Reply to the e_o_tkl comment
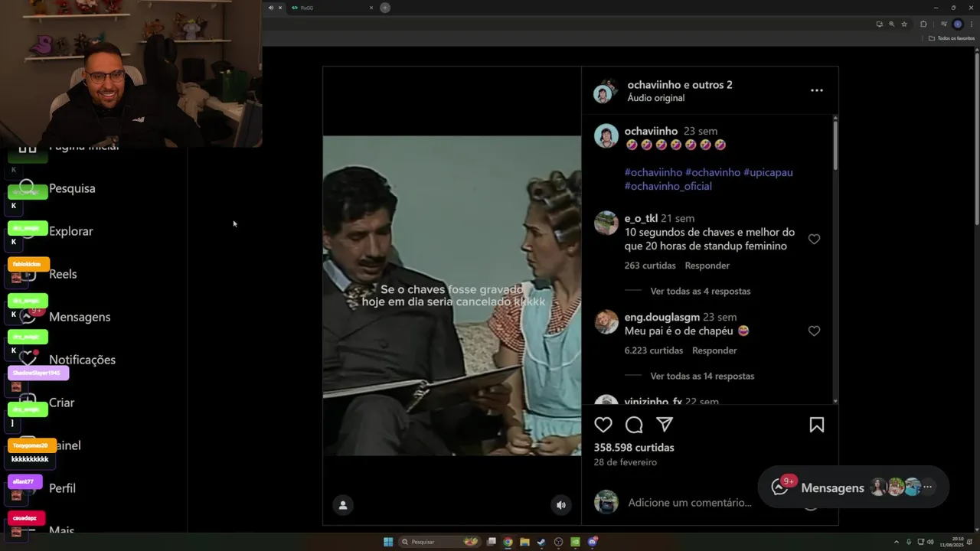Screen dimensions: 980x551 point(707,266)
